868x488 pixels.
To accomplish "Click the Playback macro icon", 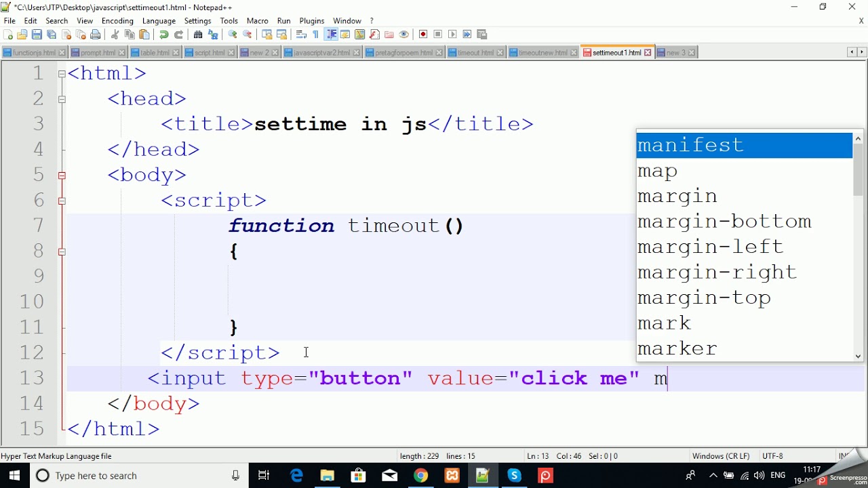I will pyautogui.click(x=453, y=35).
